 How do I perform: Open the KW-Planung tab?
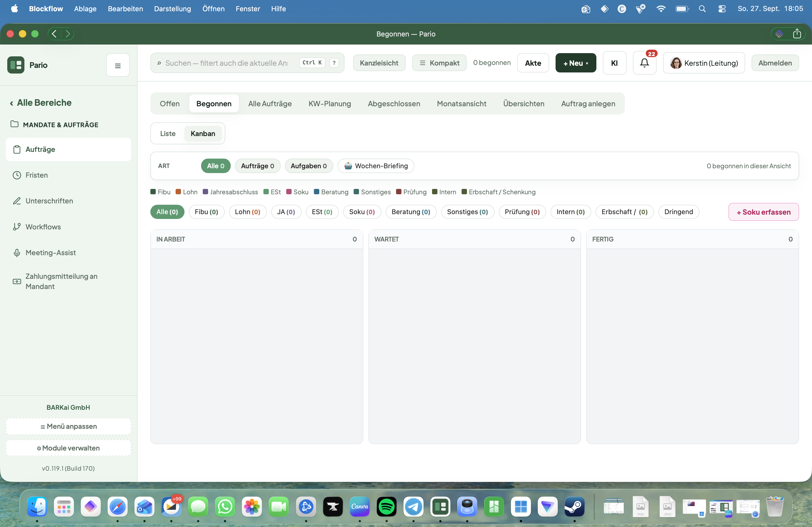tap(329, 104)
